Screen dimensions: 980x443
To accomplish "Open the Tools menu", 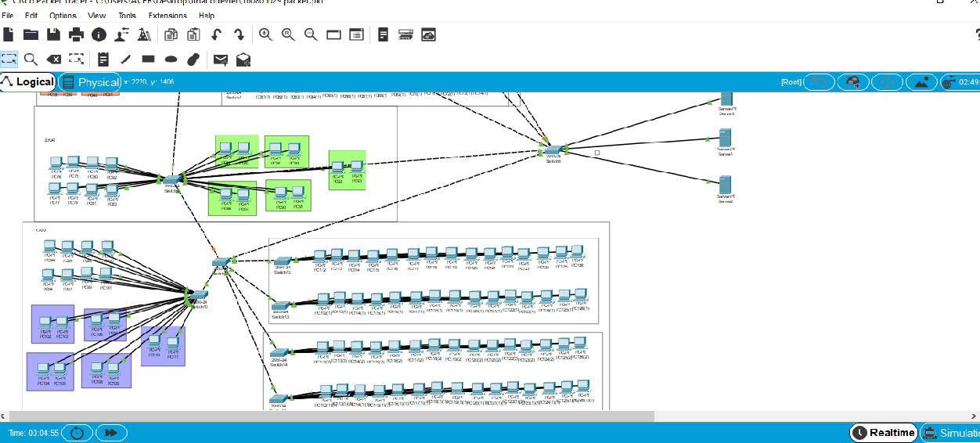I will tap(127, 16).
